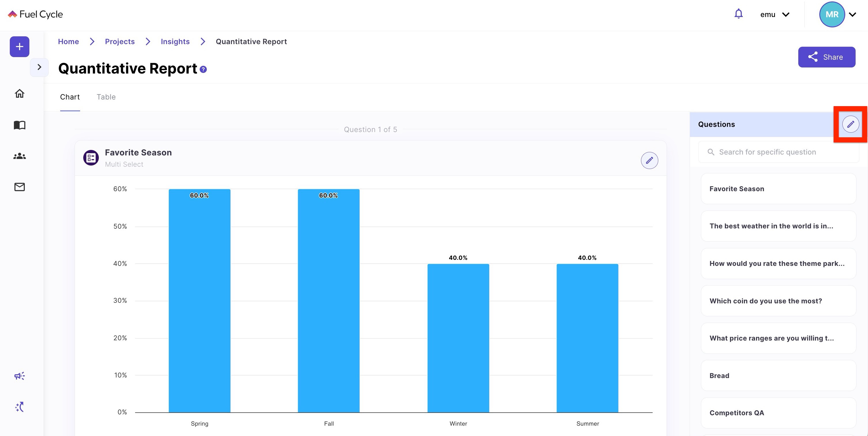Open the members group sidebar icon
Image resolution: width=868 pixels, height=436 pixels.
[20, 156]
